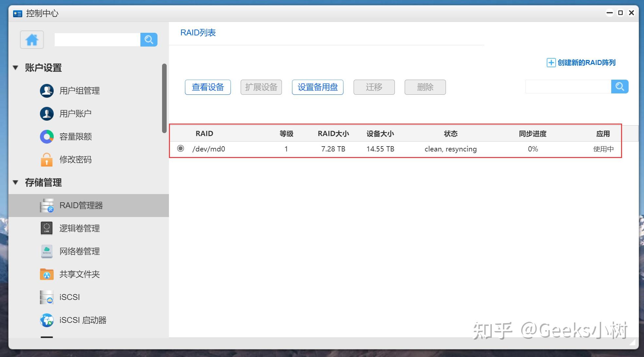This screenshot has width=644, height=357.
Task: Click the home icon button
Action: point(32,40)
